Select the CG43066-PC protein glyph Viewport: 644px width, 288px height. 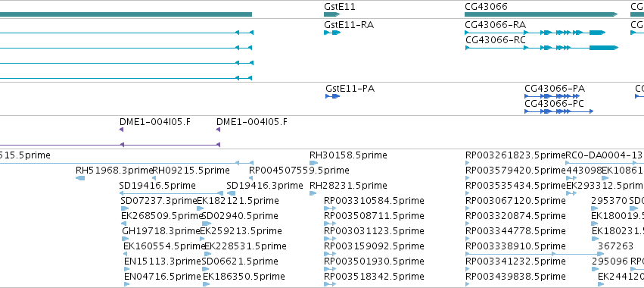click(x=559, y=111)
